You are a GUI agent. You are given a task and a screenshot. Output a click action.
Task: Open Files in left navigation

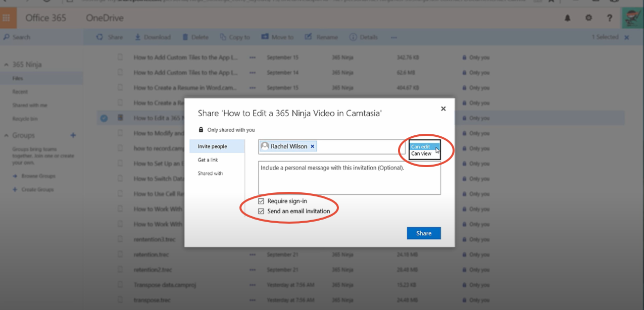41,78
